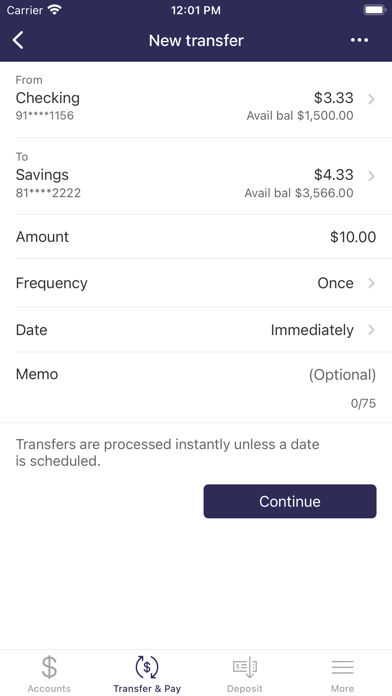Tap the back arrow icon

[x=18, y=40]
